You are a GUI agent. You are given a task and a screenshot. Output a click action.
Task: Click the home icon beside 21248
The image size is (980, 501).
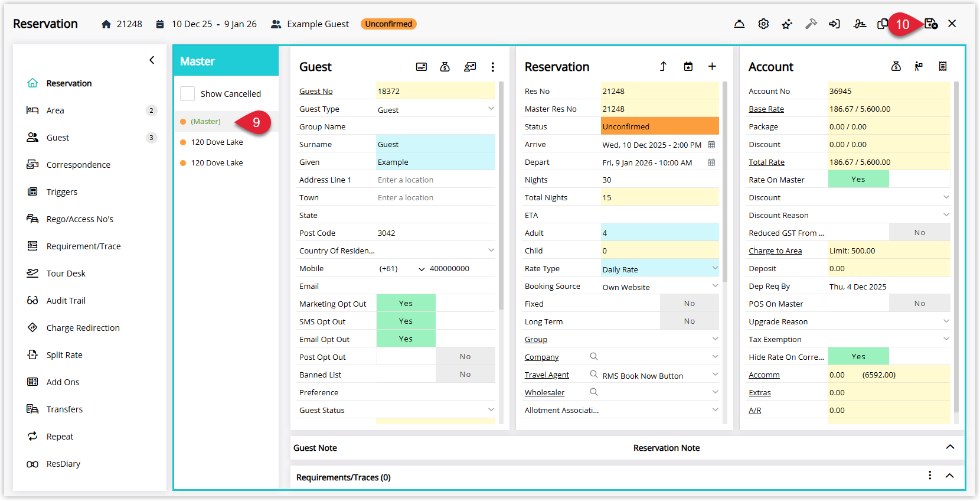(106, 24)
